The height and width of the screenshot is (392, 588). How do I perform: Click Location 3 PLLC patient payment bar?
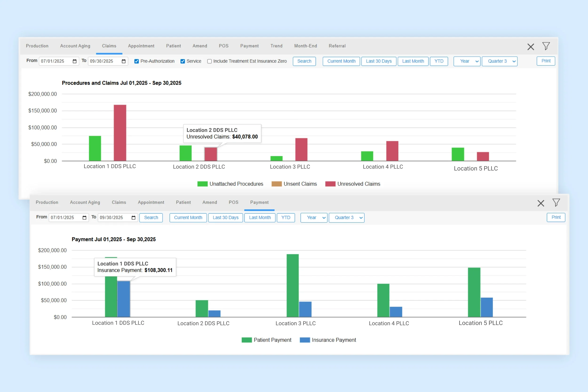click(x=293, y=285)
